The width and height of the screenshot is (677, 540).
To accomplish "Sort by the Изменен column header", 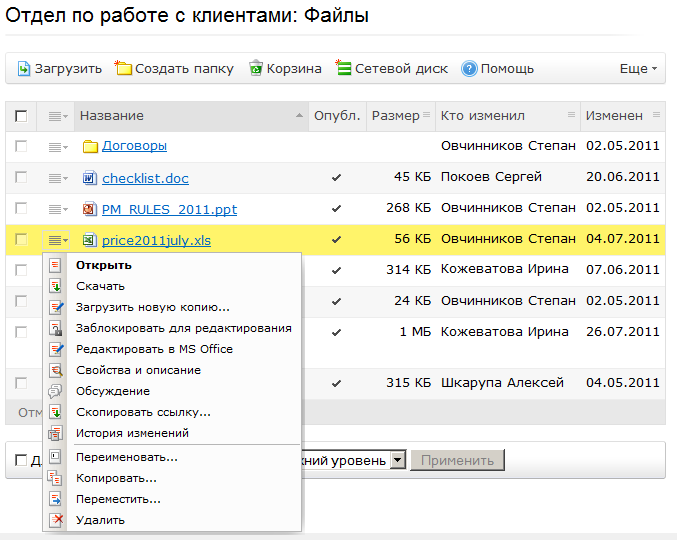I will (622, 116).
